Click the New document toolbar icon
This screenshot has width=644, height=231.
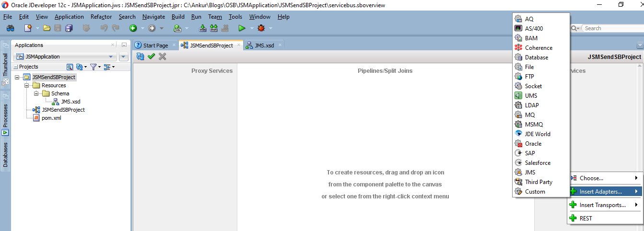pos(28,28)
